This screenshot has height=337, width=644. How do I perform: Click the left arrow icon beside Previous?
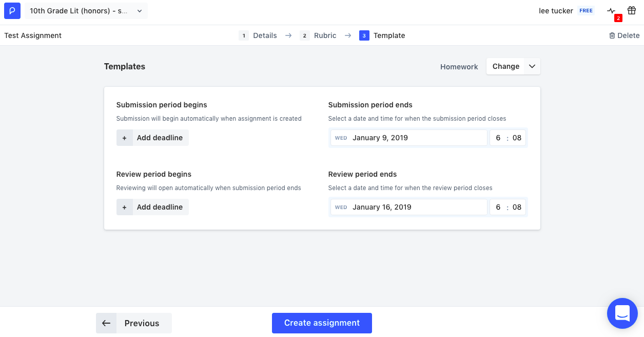[106, 323]
